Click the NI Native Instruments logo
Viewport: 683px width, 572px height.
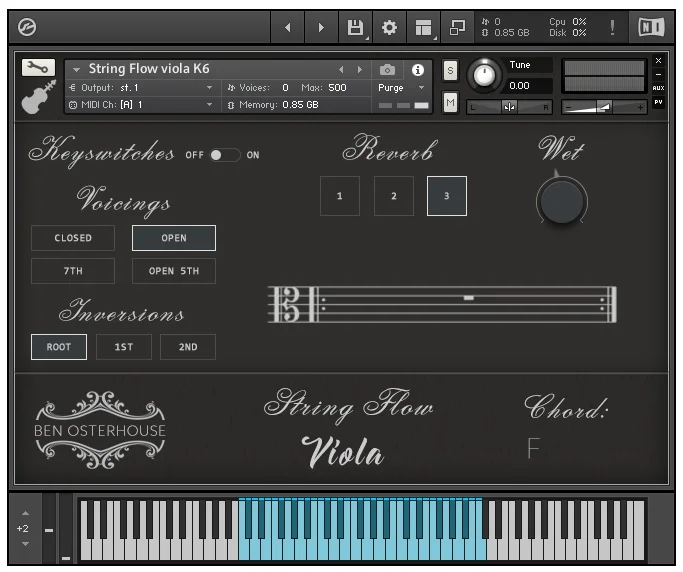651,27
